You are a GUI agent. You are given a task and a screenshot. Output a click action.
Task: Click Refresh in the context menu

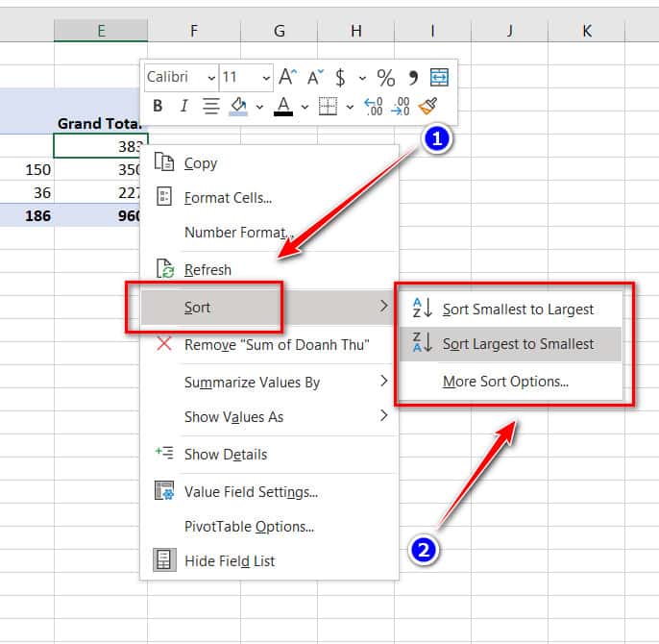coord(269,270)
